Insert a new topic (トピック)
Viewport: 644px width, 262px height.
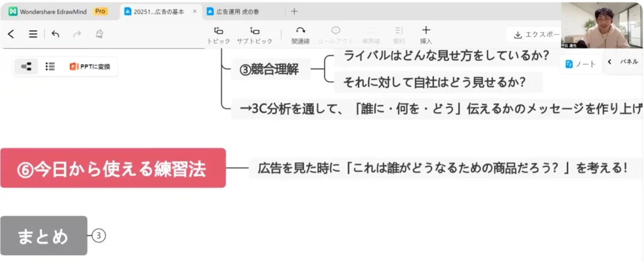click(218, 35)
